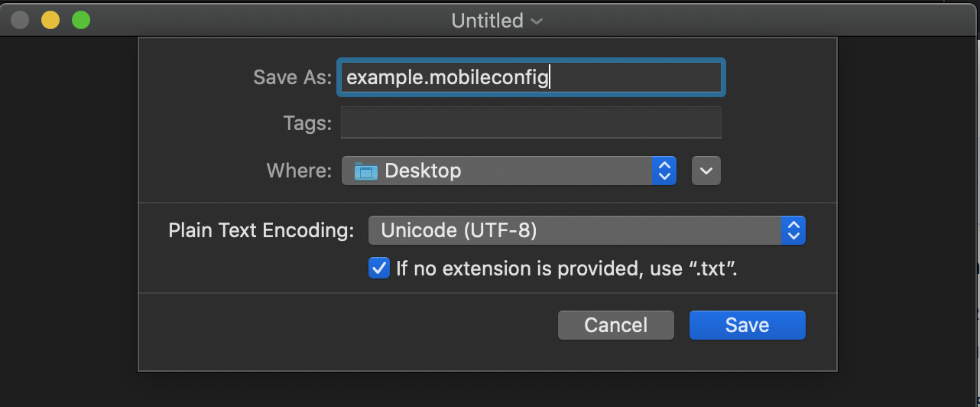Click the empty Tags field
Image resolution: width=980 pixels, height=407 pixels.
pos(531,123)
